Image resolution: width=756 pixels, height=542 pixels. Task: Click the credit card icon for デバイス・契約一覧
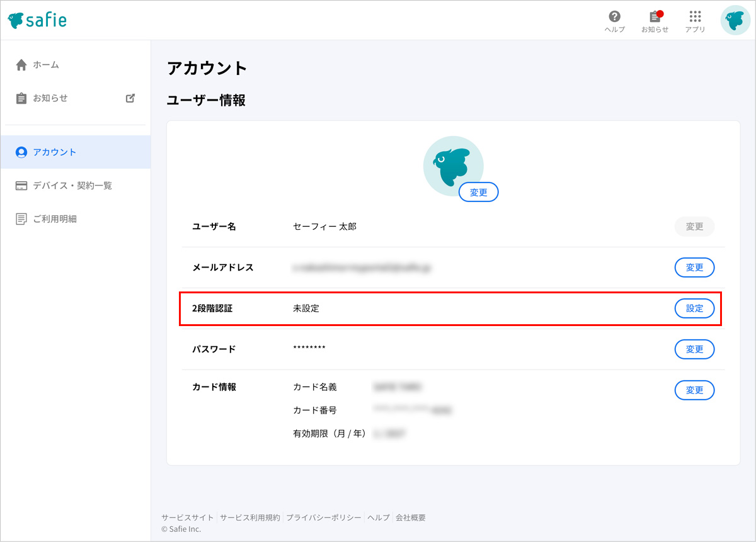21,186
